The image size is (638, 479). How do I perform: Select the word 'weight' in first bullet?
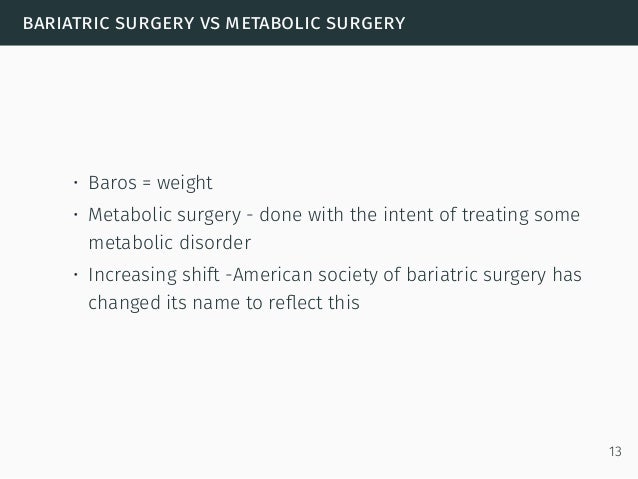click(184, 183)
